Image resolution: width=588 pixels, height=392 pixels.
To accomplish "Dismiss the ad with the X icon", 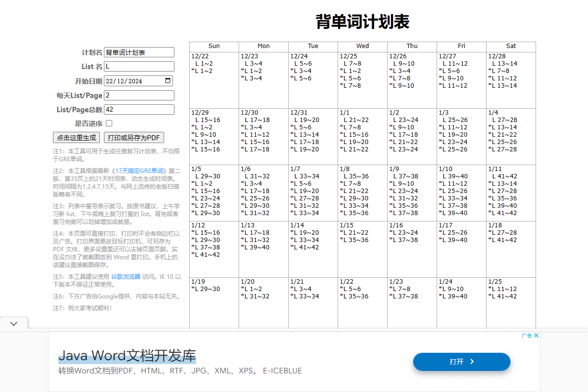I will 536,335.
